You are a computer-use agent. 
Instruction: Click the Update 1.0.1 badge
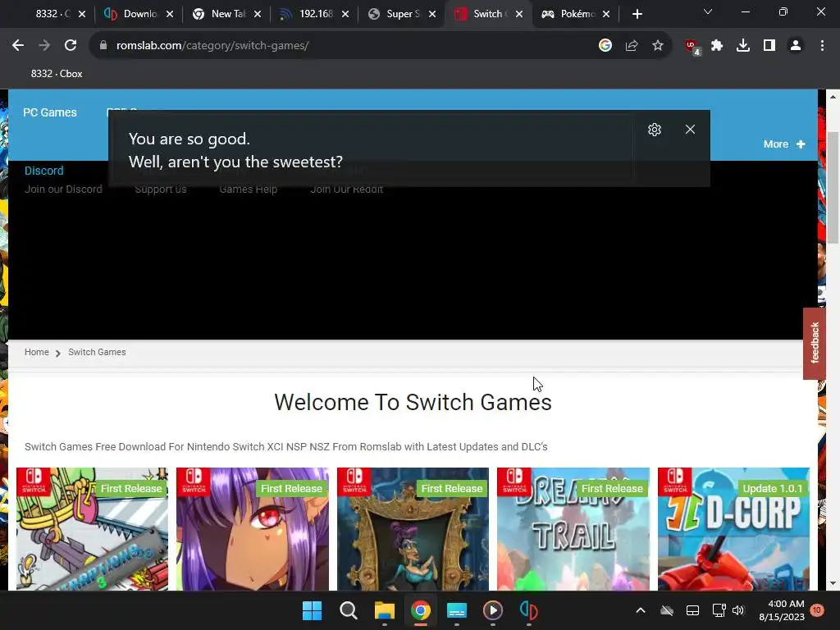coord(773,489)
